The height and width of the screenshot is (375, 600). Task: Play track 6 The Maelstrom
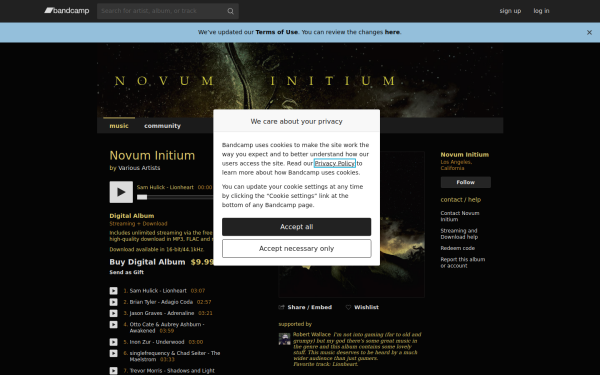tap(114, 353)
